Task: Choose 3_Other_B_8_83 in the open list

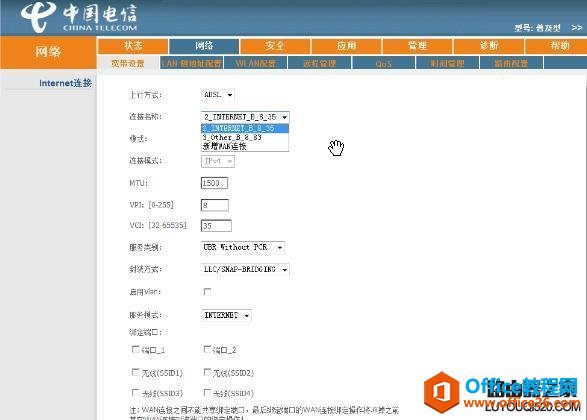Action: (x=245, y=137)
